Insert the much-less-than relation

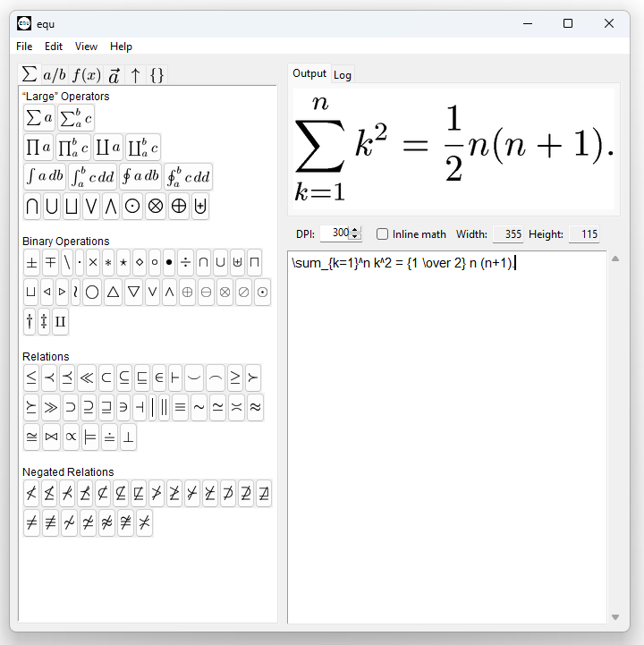tap(87, 378)
